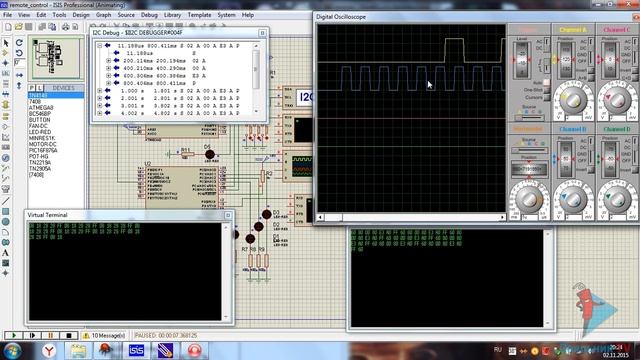Select the Graph mode tool
640x360 pixels.
(x=6, y=137)
